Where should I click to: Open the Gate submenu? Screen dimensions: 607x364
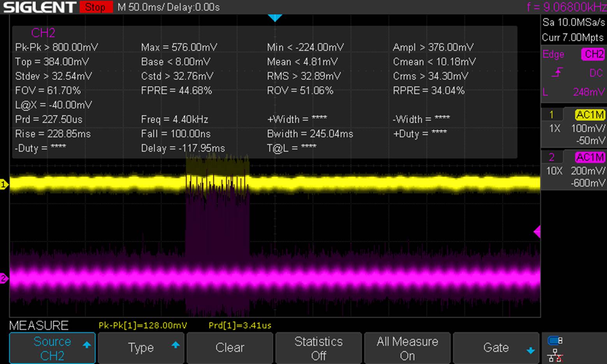click(x=496, y=348)
